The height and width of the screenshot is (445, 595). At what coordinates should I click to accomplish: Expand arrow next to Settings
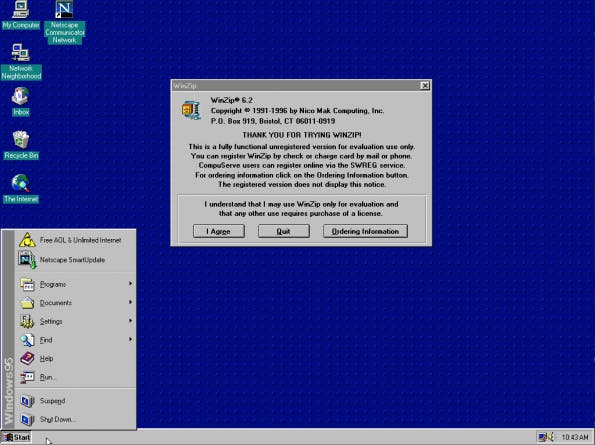[x=130, y=321]
